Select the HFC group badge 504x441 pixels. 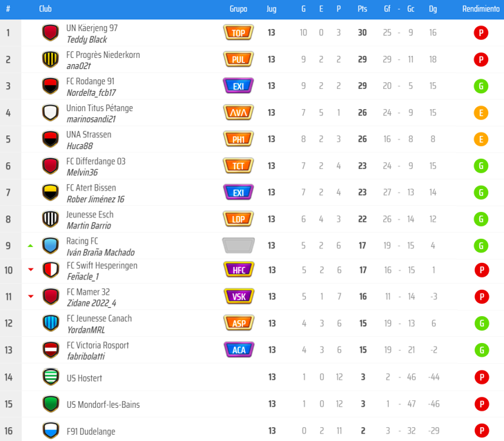(239, 270)
